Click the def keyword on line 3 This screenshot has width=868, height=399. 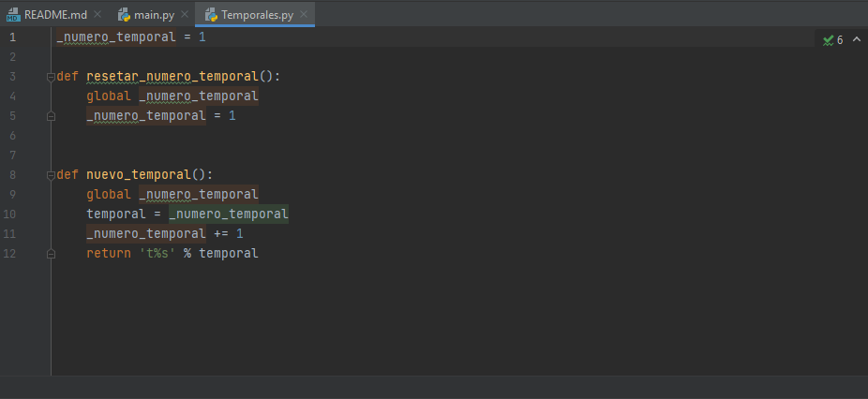67,77
